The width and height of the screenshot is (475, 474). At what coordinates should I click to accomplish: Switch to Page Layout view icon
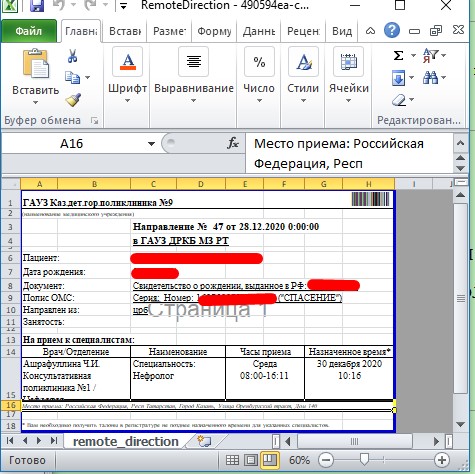pos(251,460)
